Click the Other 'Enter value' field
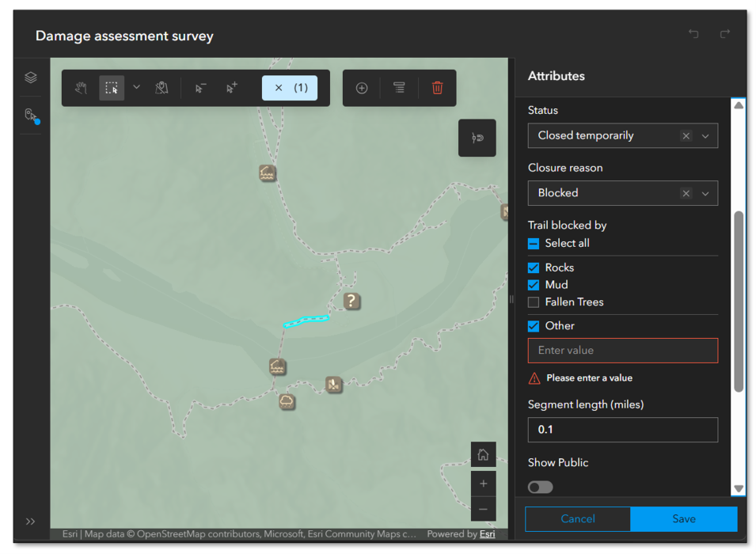Image resolution: width=756 pixels, height=554 pixels. (x=622, y=351)
